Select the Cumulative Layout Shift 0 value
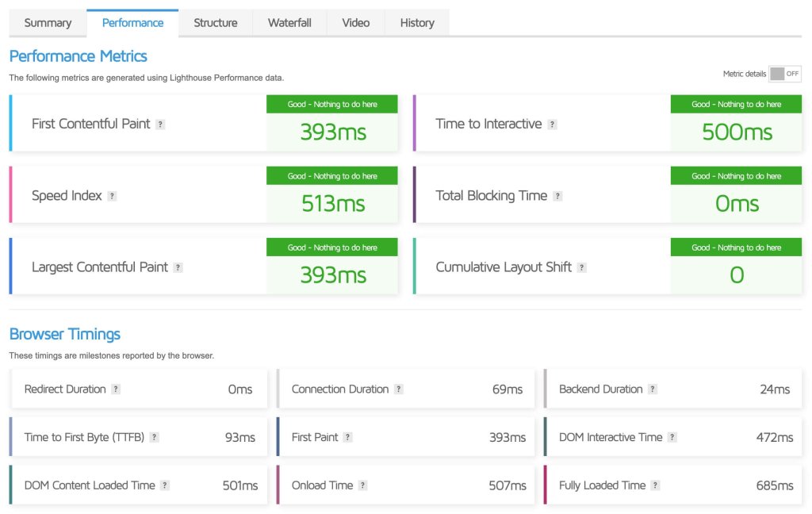 [737, 275]
